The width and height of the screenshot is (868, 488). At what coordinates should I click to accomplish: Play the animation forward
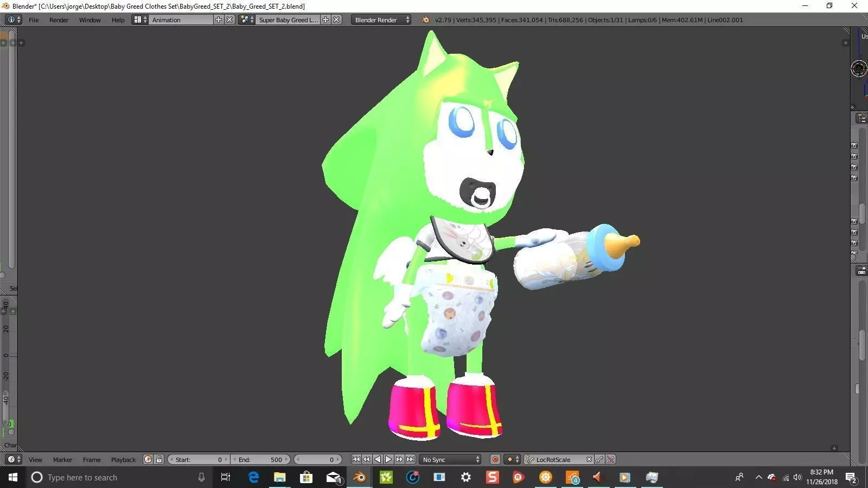388,459
